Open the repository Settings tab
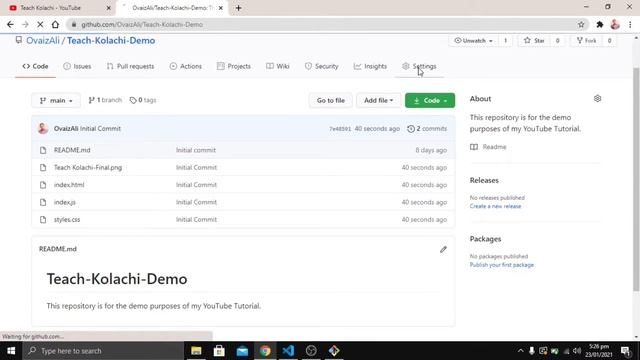 click(x=419, y=66)
